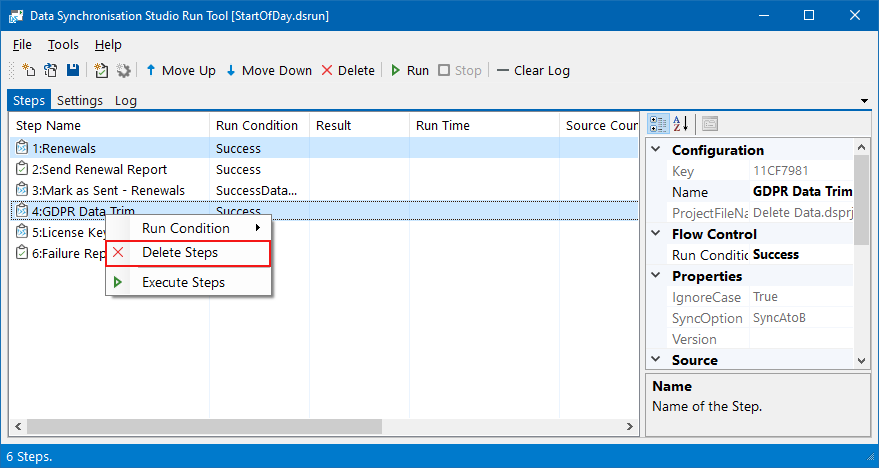Open the Run Condition submenu
This screenshot has width=879, height=468.
[x=188, y=228]
